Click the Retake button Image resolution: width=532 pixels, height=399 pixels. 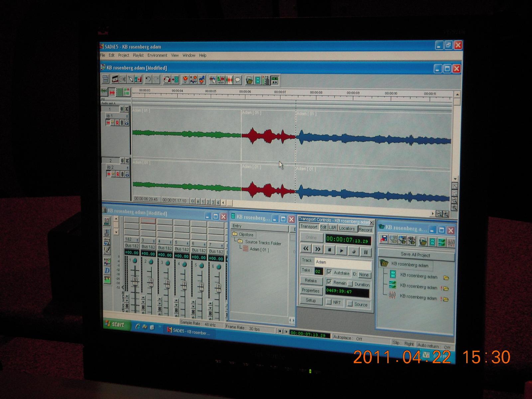311,281
